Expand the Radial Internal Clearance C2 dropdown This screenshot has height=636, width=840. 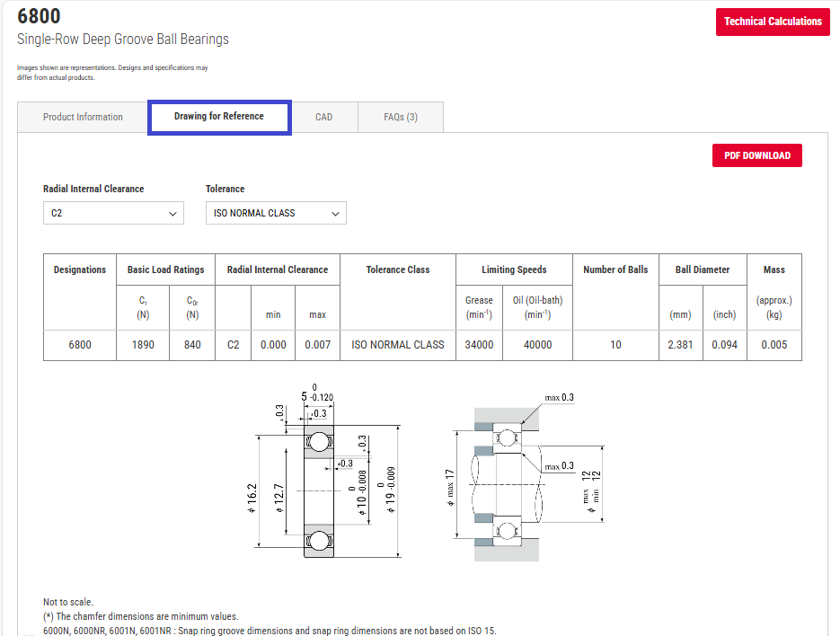(113, 213)
